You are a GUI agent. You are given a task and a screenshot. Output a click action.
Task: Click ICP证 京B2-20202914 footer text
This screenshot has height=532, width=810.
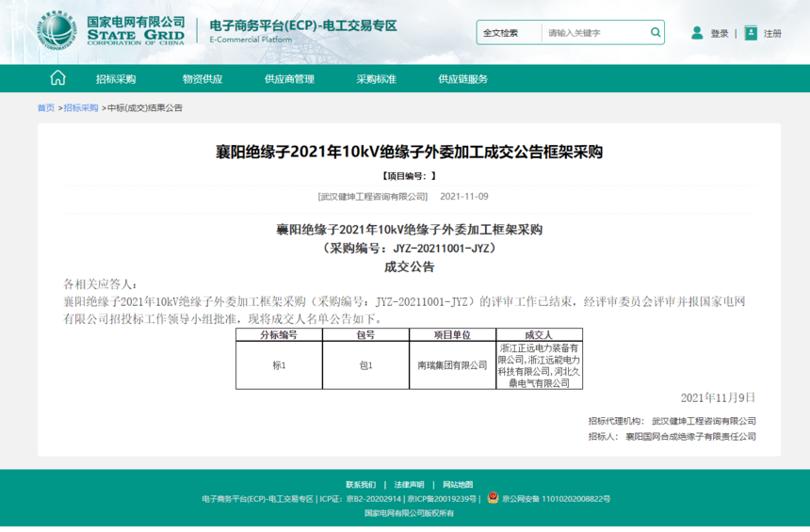click(x=360, y=499)
